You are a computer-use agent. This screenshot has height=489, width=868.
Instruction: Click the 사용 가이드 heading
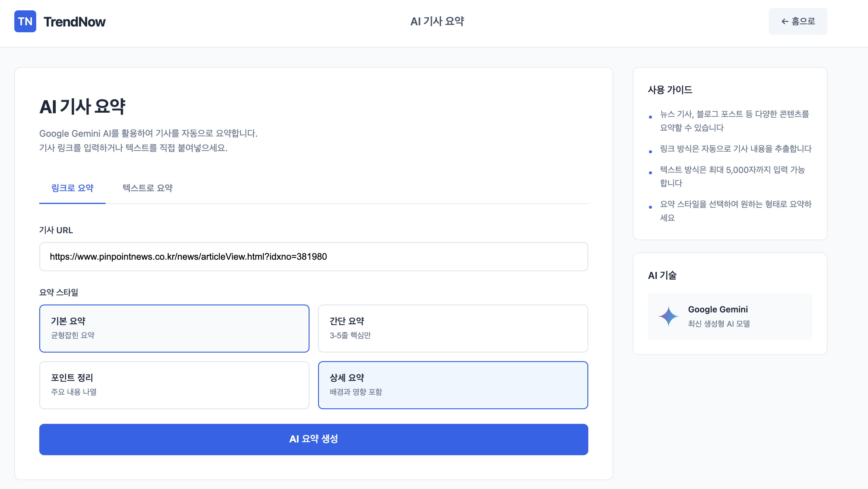coord(670,90)
